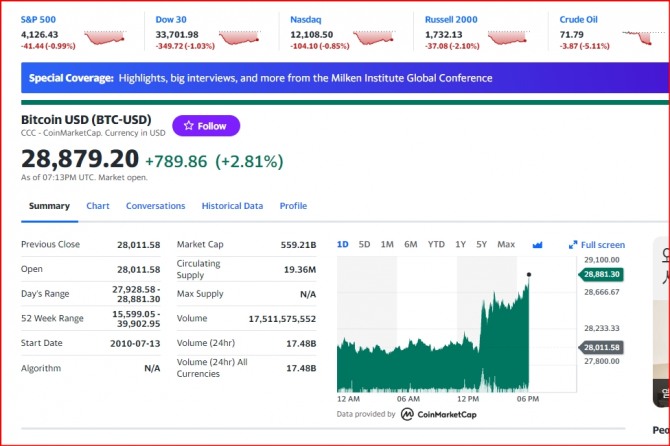670x446 pixels.
Task: Open the Nasdaq mini sparkline chart
Action: click(374, 38)
